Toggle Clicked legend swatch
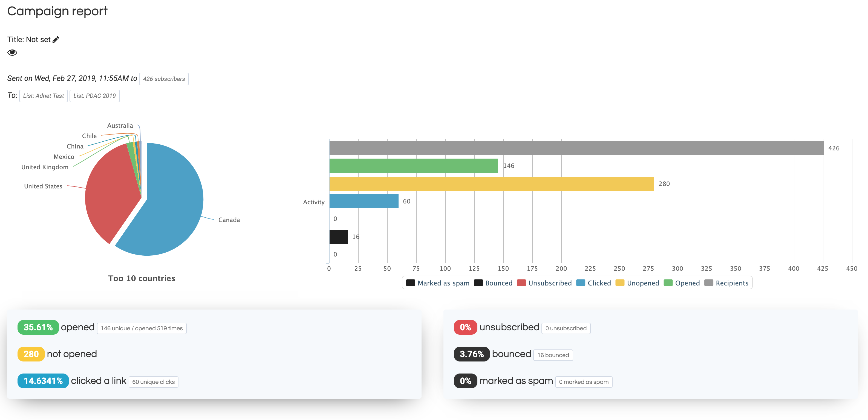Image resolution: width=868 pixels, height=420 pixels. [581, 283]
